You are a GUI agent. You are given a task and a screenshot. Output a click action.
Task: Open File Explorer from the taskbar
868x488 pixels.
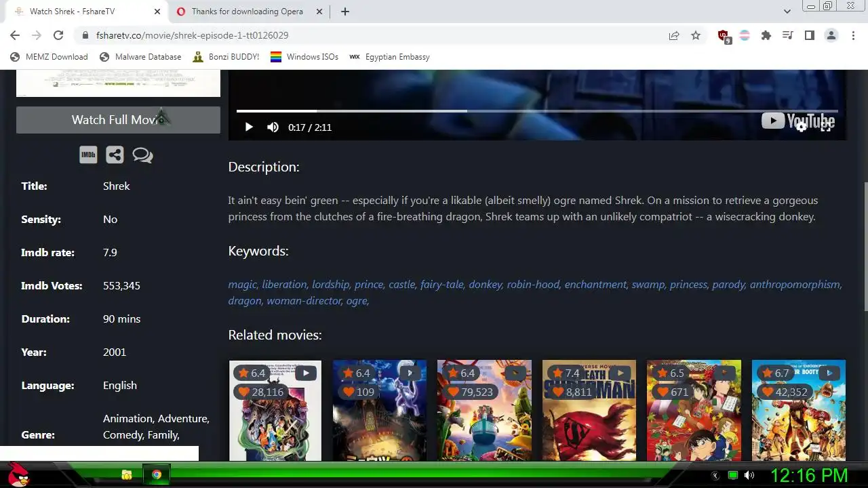point(126,475)
